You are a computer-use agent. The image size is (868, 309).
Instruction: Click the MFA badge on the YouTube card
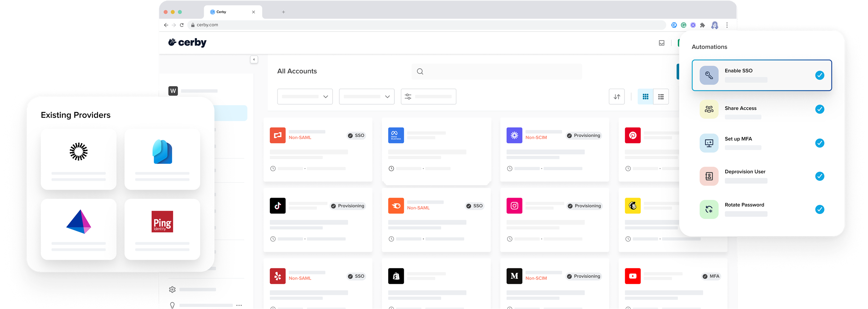coord(711,276)
